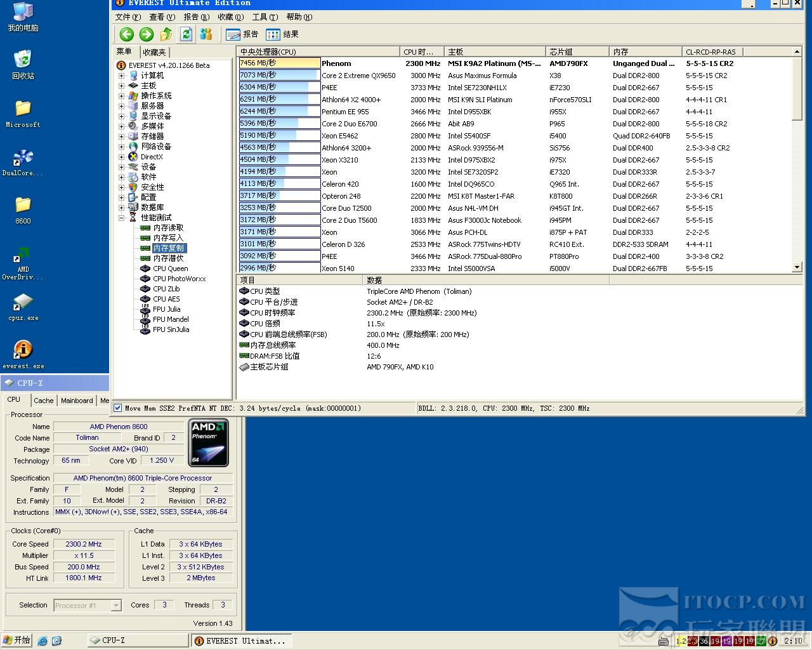Image resolution: width=812 pixels, height=650 pixels.
Task: Click the 开始 Start button
Action: coord(16,640)
